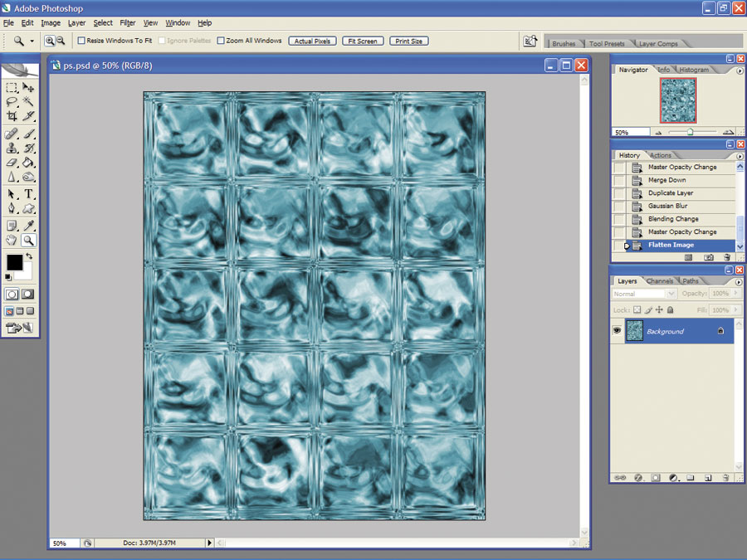Enable Resize Windows To Fit checkbox
The height and width of the screenshot is (560, 747).
81,41
